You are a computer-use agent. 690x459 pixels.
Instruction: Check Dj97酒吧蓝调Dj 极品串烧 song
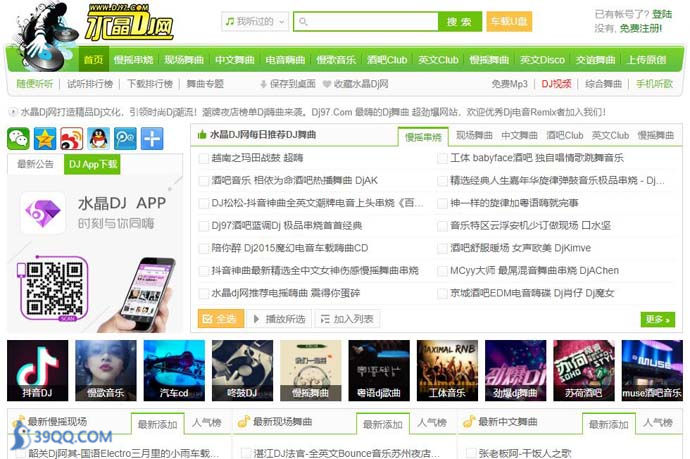204,226
